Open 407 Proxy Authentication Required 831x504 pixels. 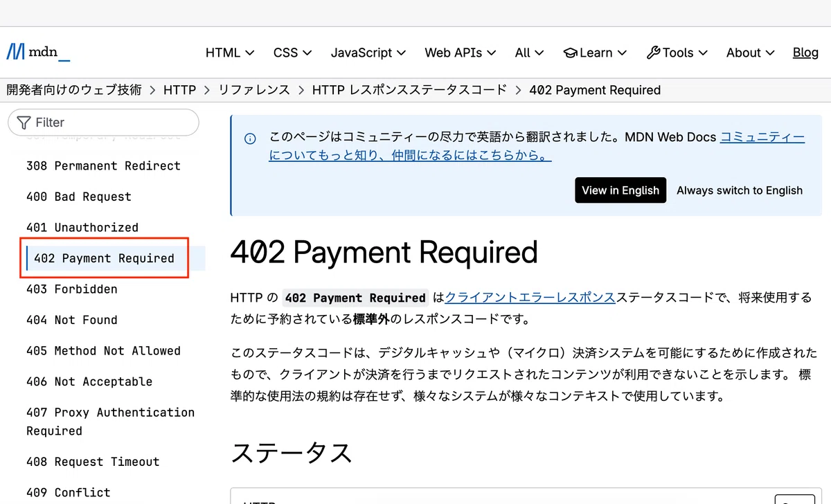(x=111, y=422)
